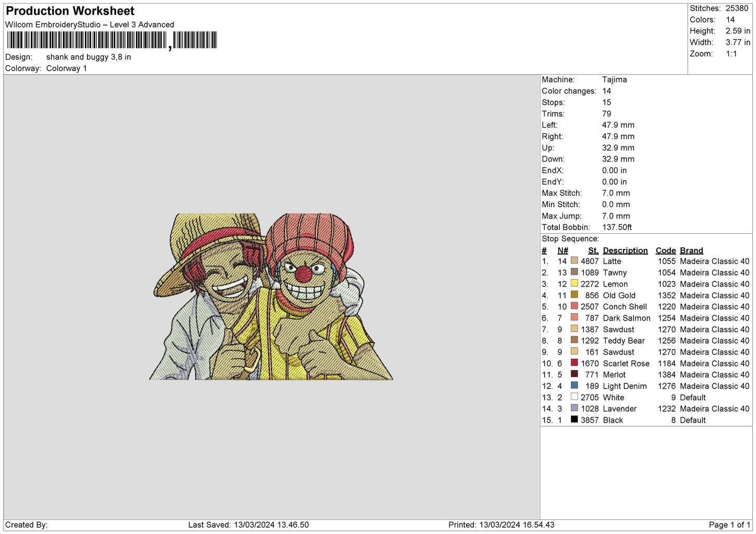Click the Zoom value 1:1
Viewport: 756px width, 534px height.
coord(731,54)
